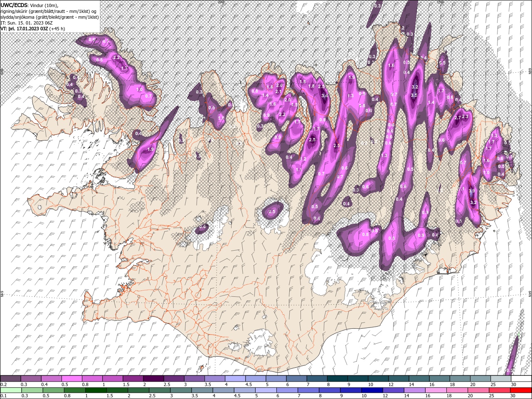
Task: Click the 0.1 label in the lower legend
Action: tap(4, 396)
